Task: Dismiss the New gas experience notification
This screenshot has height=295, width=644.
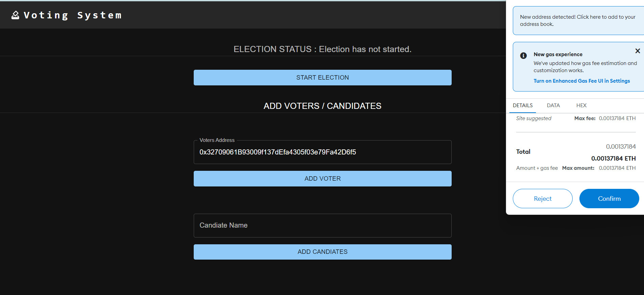Action: pyautogui.click(x=638, y=51)
